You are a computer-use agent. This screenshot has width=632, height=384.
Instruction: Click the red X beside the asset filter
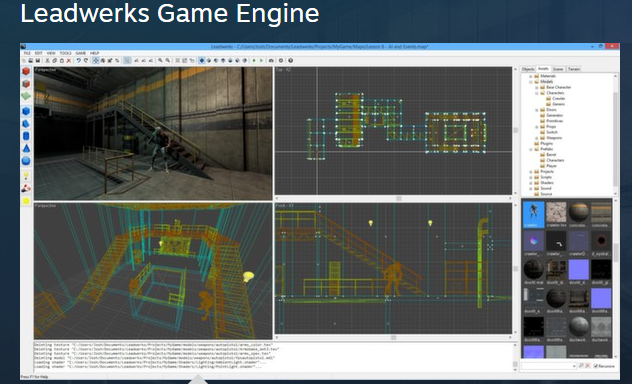point(588,366)
